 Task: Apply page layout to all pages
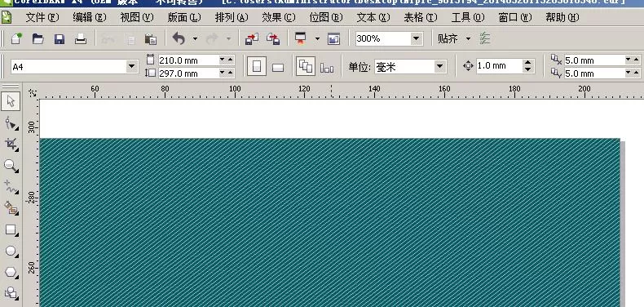click(306, 66)
